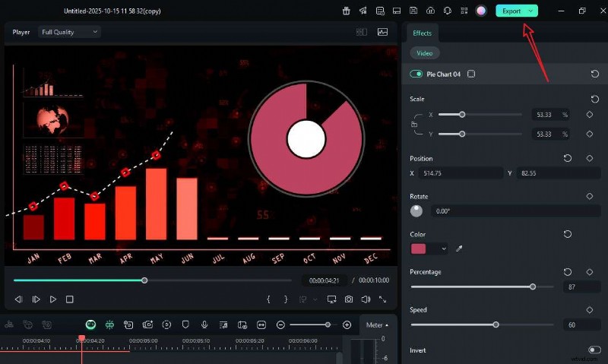608x364 pixels.
Task: Open the apps grid icon
Action: [x=464, y=11]
